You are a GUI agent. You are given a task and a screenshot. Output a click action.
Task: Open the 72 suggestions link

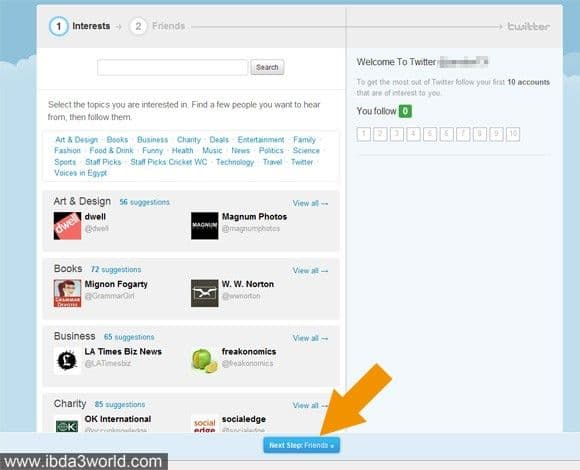pos(116,270)
